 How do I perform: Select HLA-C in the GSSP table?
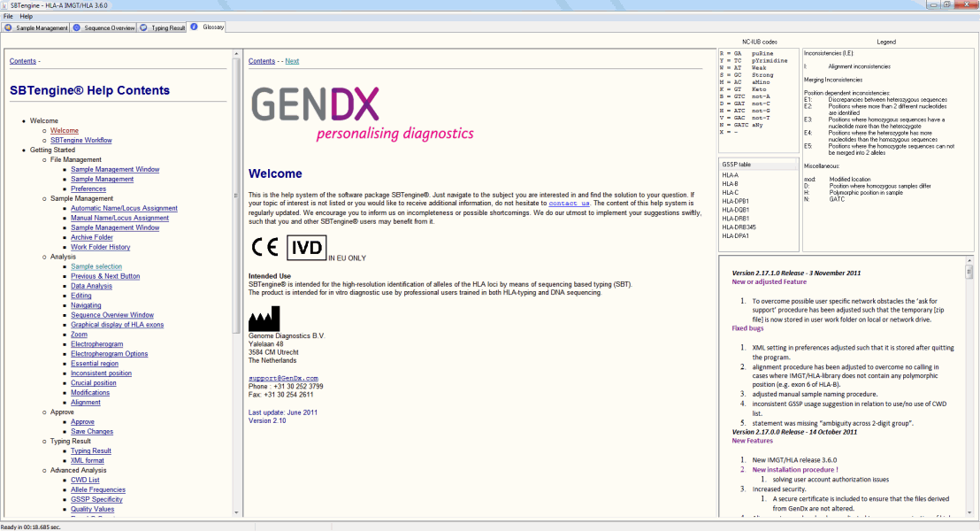(730, 193)
